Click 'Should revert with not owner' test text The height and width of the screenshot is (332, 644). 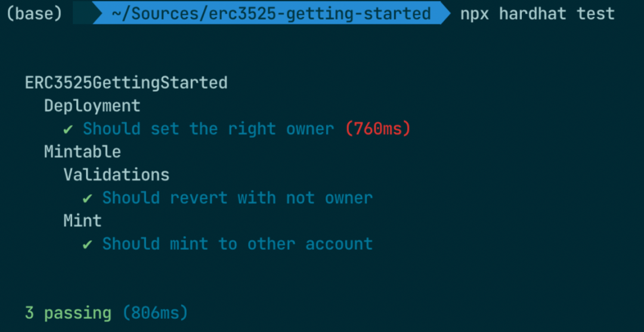[237, 198]
